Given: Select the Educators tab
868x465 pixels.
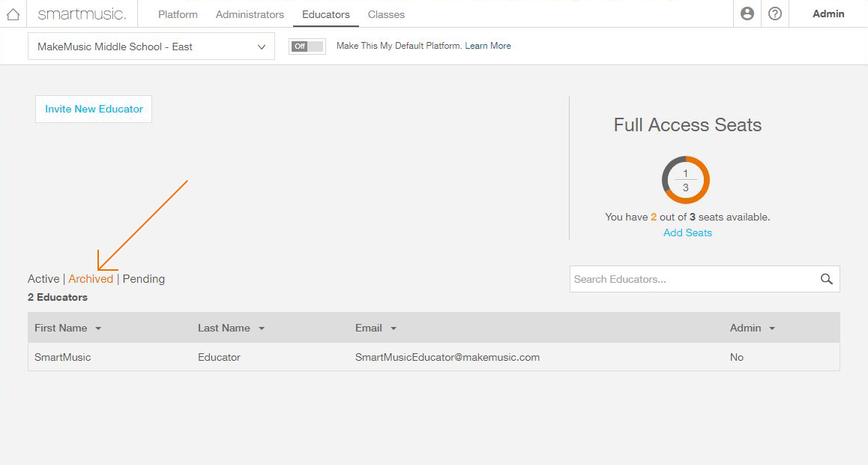Looking at the screenshot, I should (326, 14).
